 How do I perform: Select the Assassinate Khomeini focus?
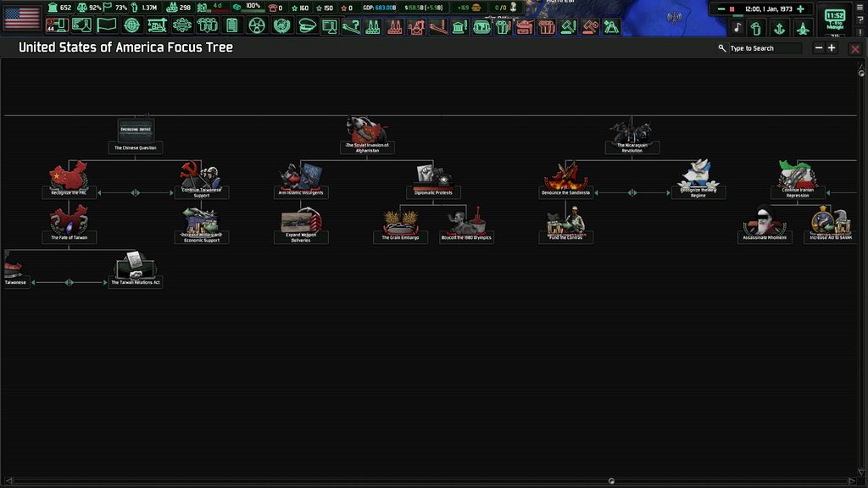pos(765,225)
